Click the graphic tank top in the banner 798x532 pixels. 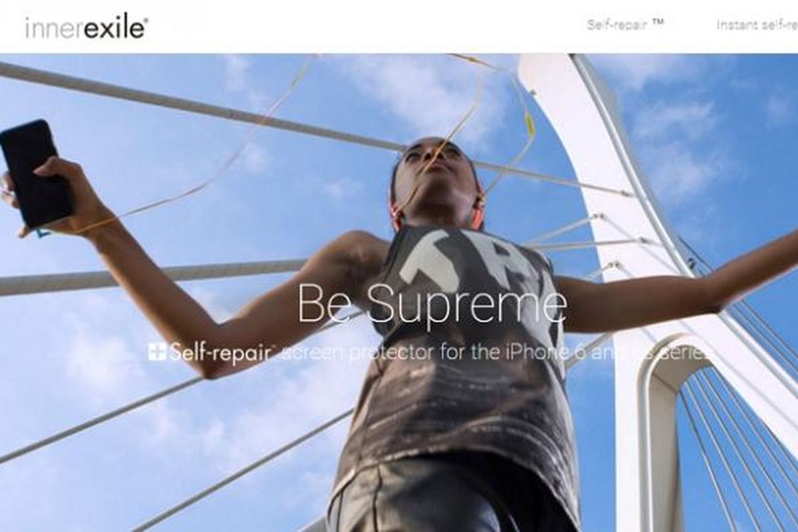pyautogui.click(x=459, y=359)
